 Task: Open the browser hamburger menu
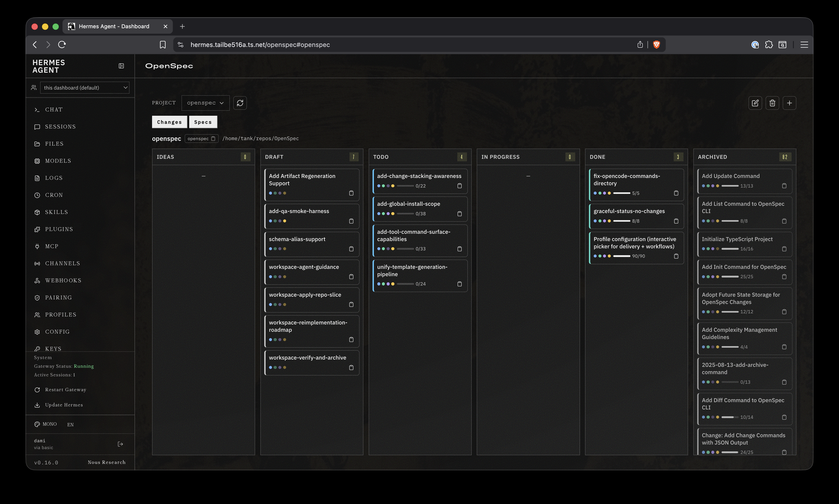coord(804,45)
